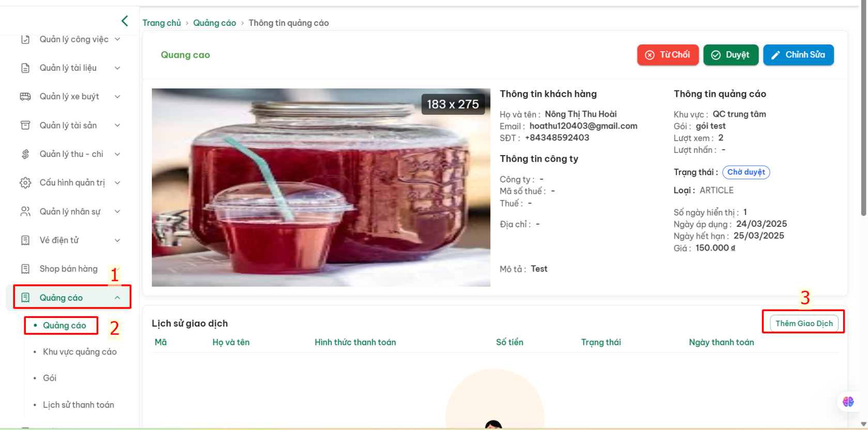Click Thêm Giao Dịch button
The image size is (868, 430).
(804, 324)
